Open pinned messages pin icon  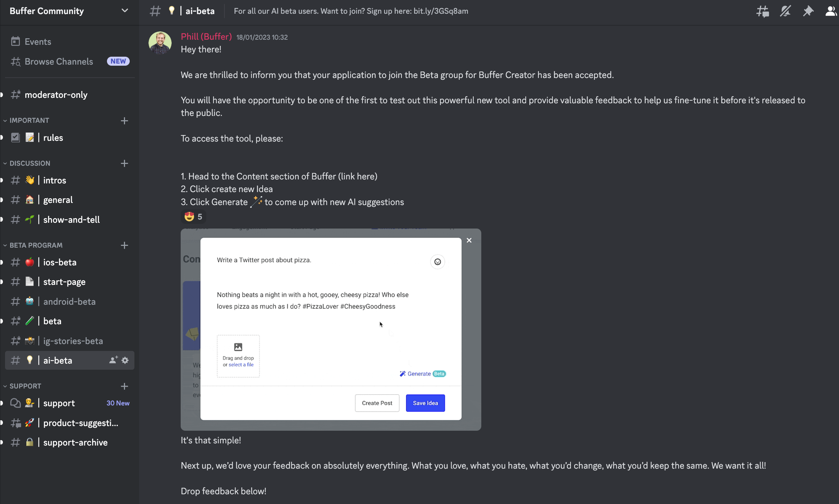coord(808,11)
